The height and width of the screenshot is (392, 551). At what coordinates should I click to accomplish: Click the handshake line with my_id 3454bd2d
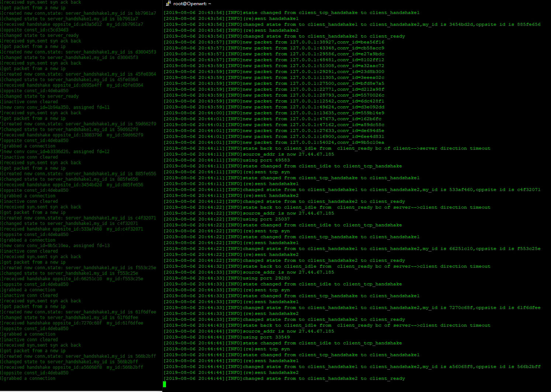point(352,24)
